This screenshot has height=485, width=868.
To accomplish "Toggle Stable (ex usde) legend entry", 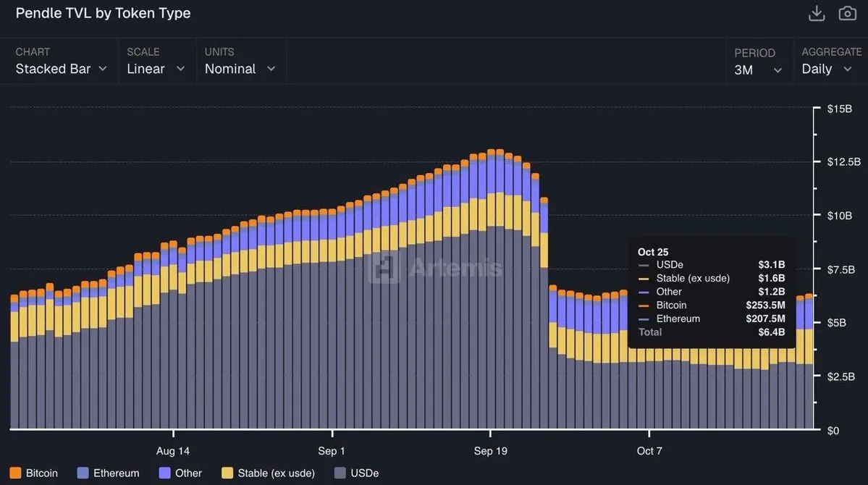I will [x=276, y=473].
